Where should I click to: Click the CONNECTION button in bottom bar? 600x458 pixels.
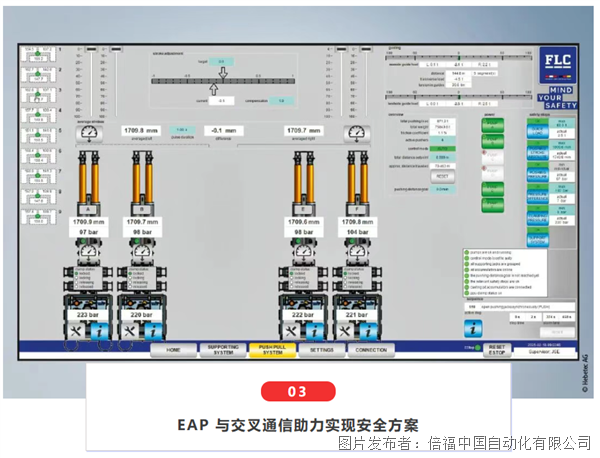coord(374,349)
